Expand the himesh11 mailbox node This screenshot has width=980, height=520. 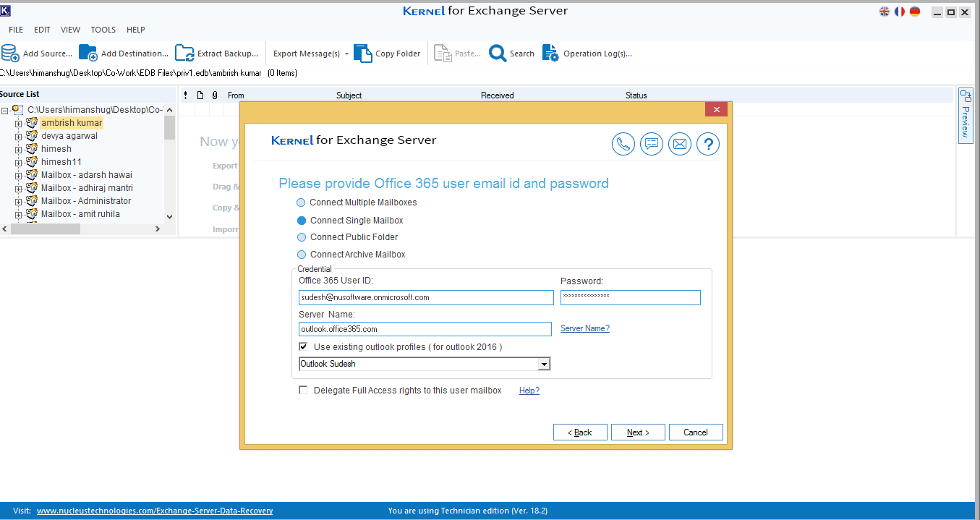19,163
